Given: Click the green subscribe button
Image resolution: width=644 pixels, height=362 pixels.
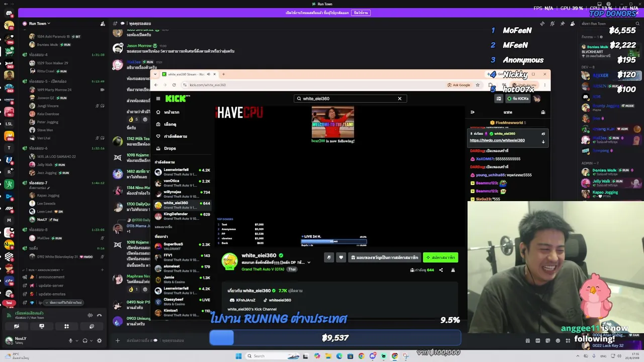Looking at the screenshot, I should [x=441, y=257].
